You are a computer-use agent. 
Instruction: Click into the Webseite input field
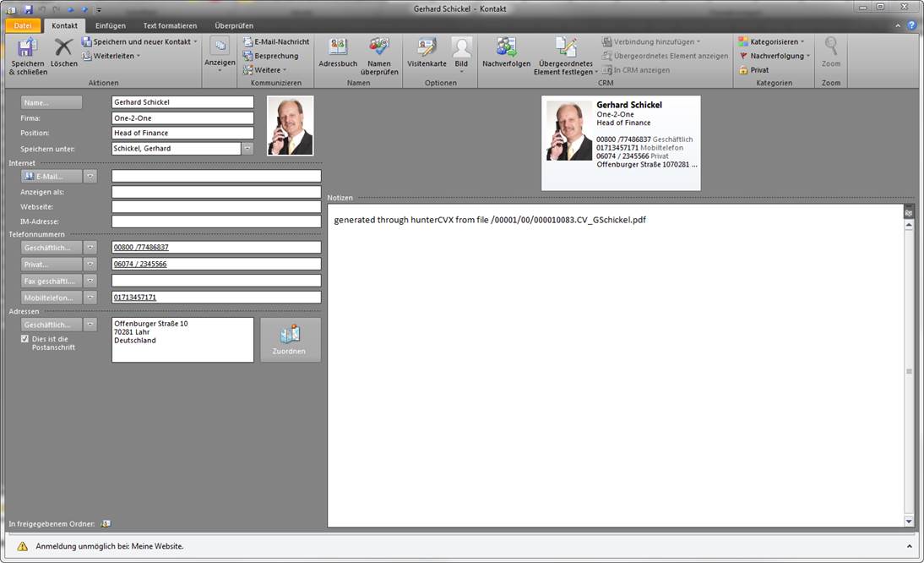[216, 207]
